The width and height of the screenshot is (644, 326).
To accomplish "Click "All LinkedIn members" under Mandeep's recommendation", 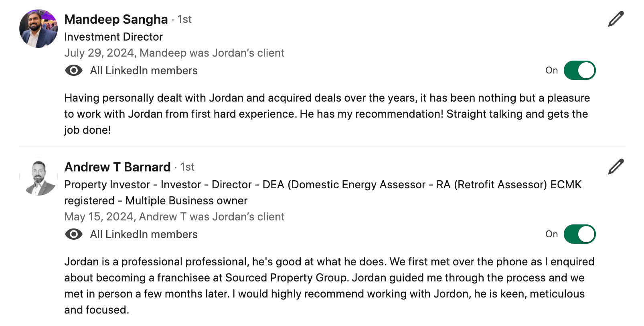I will pos(144,71).
